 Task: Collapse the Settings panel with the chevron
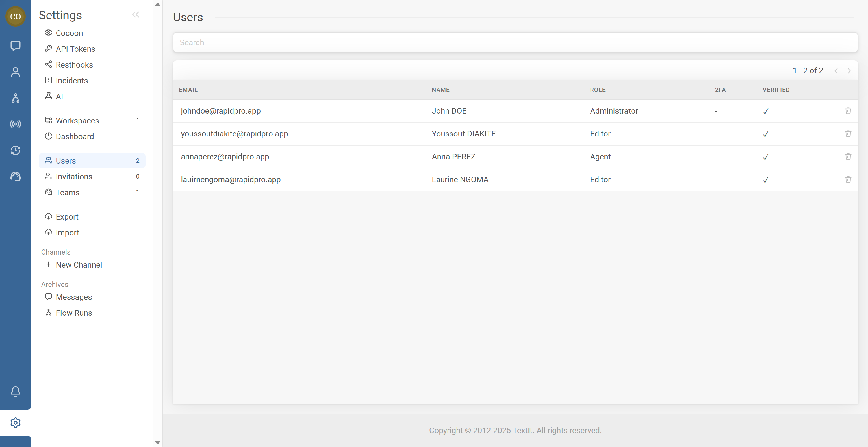[x=136, y=14]
